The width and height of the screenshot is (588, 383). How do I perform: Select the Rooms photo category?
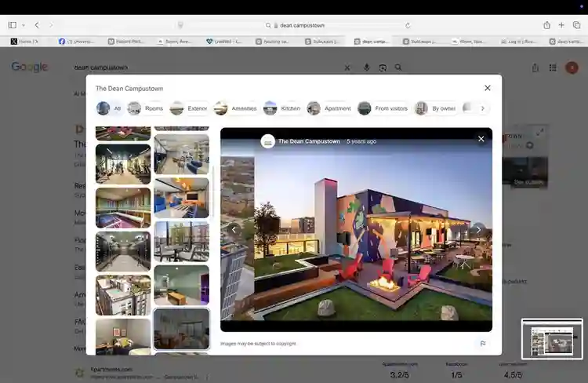click(145, 108)
